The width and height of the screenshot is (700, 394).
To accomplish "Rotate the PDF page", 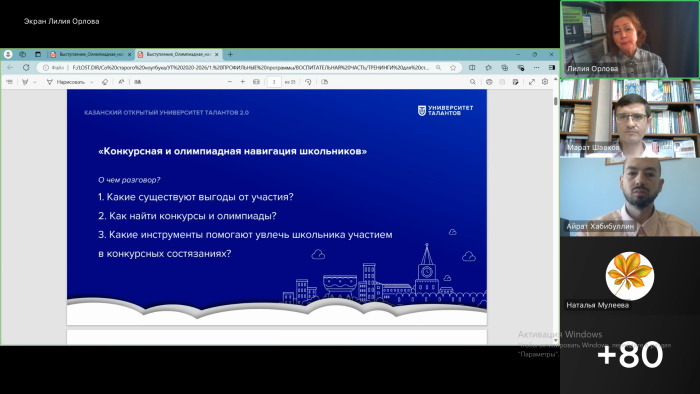I will point(308,82).
